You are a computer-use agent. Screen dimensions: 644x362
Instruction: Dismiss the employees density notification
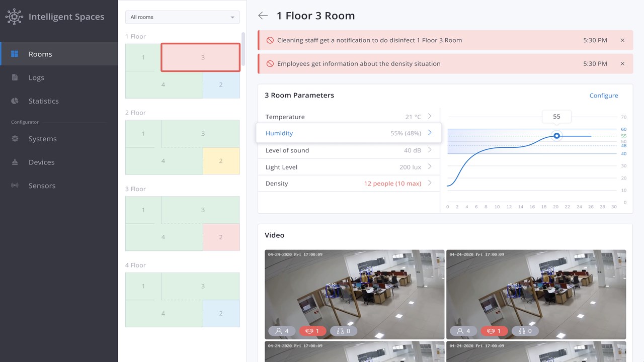622,64
